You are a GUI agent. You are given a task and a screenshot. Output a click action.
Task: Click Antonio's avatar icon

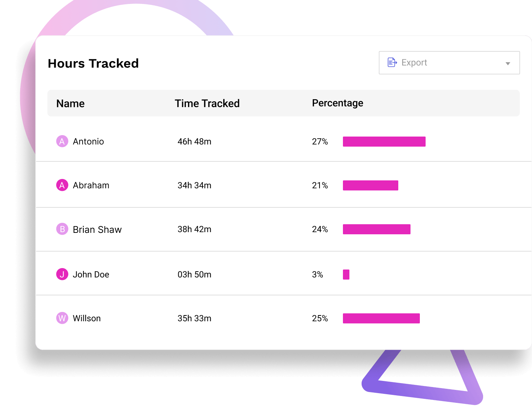62,141
